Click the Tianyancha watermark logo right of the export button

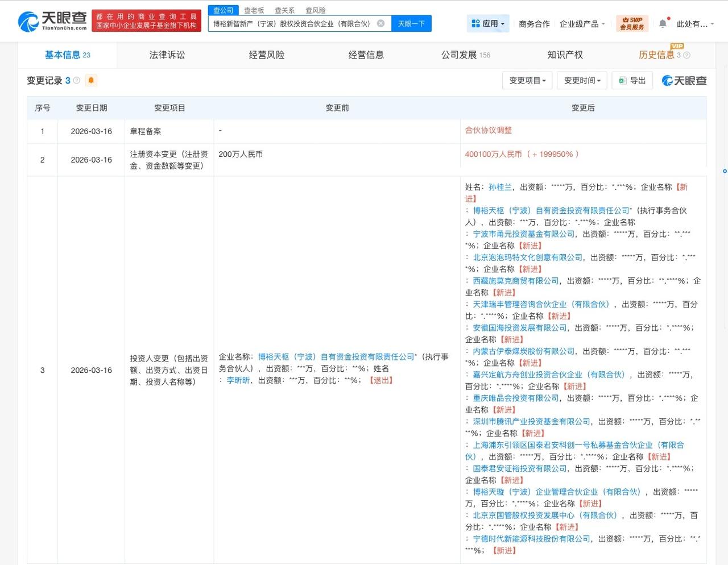point(683,81)
